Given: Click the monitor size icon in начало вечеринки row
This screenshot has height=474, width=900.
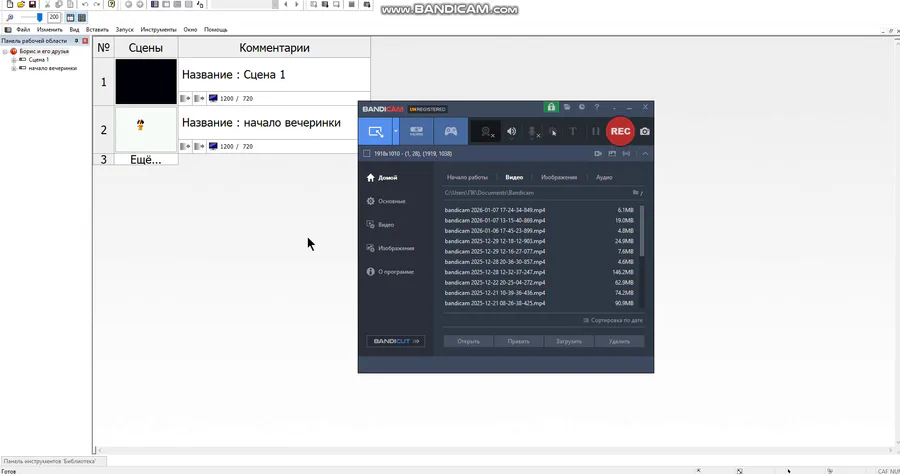Looking at the screenshot, I should [213, 146].
